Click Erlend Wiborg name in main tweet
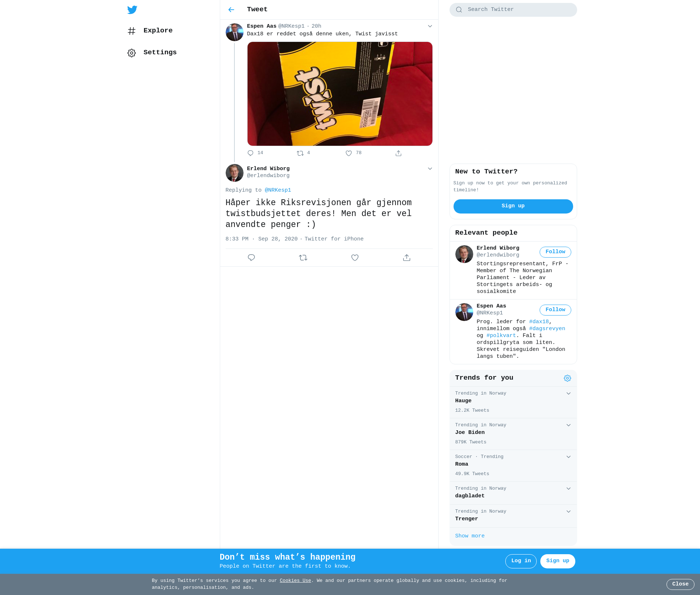 pos(268,169)
